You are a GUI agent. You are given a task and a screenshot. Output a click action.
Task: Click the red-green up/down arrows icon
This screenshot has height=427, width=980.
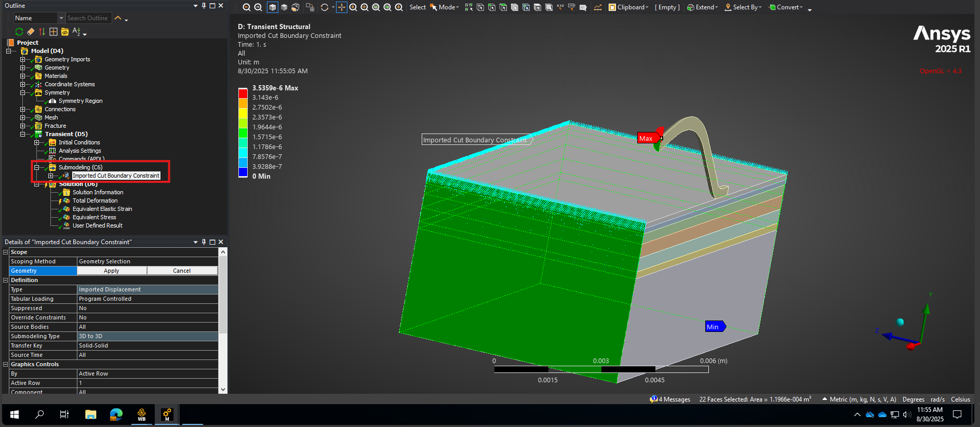(42, 32)
